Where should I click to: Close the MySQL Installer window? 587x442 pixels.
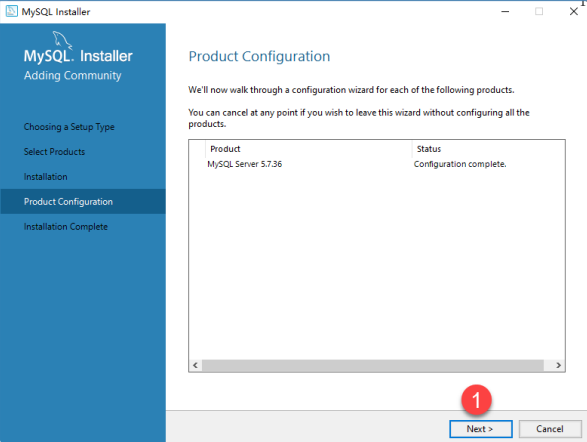tap(574, 12)
